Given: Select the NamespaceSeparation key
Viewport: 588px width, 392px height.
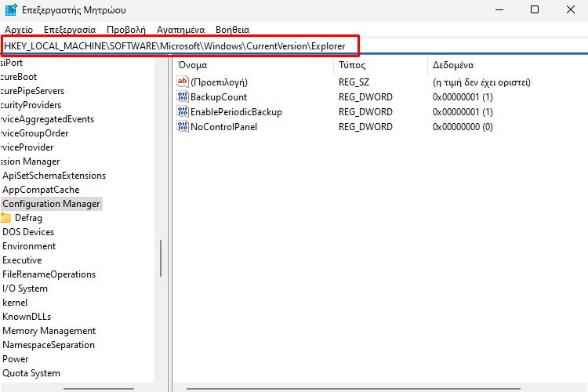Looking at the screenshot, I should (49, 345).
